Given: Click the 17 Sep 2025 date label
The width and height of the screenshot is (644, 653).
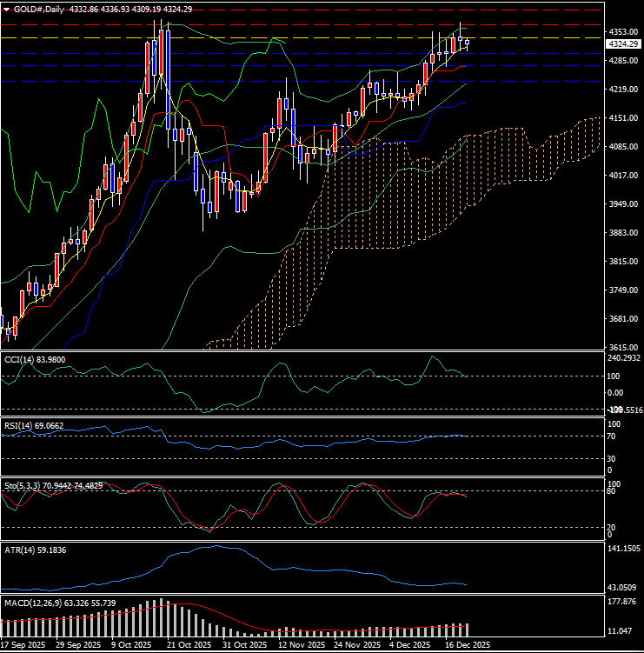Looking at the screenshot, I should click(x=24, y=645).
